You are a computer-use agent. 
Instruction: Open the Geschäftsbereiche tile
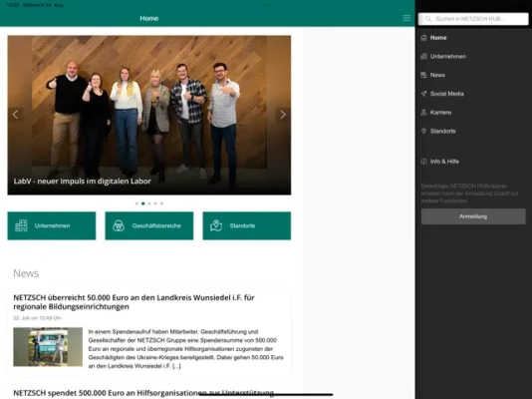[149, 225]
